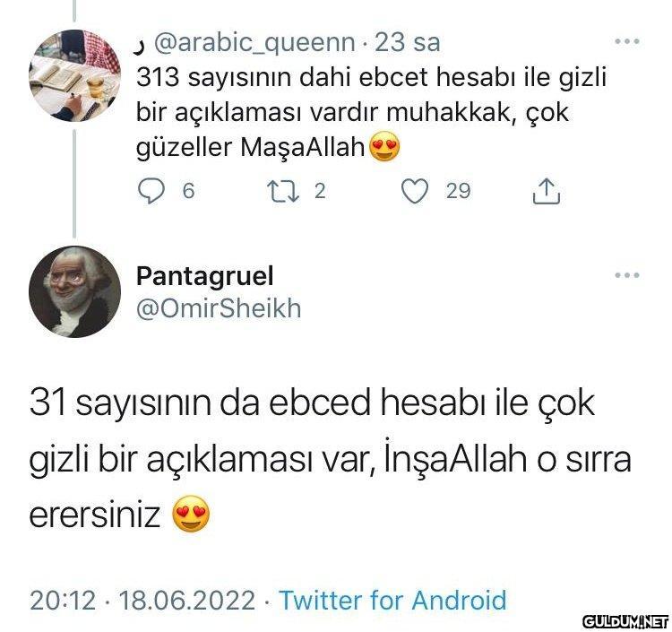Click the reply speech bubble icon
Screen dimensions: 672x632
click(x=151, y=191)
